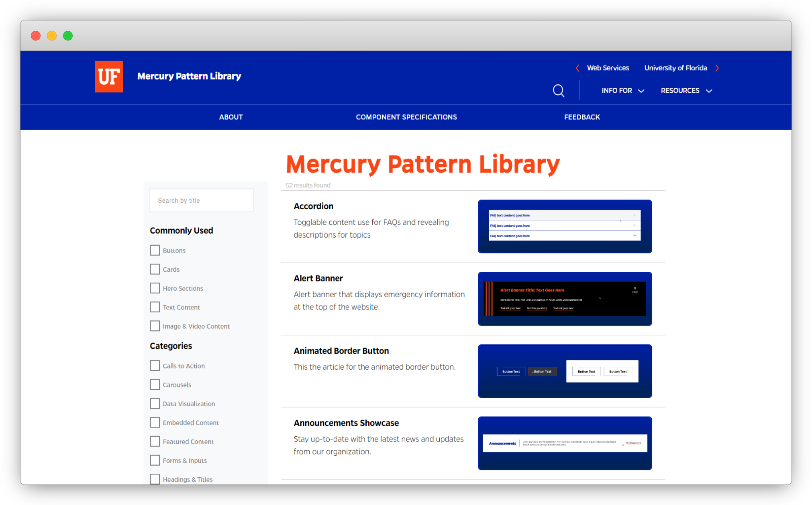This screenshot has width=812, height=505.
Task: Open the FEEDBACK nav item
Action: [581, 117]
